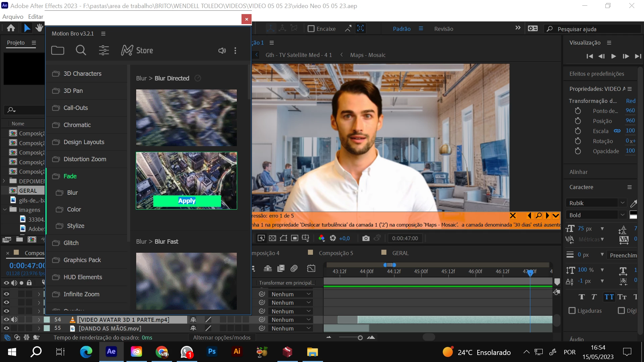
Task: Play preview in Visualização panel
Action: 613,56
